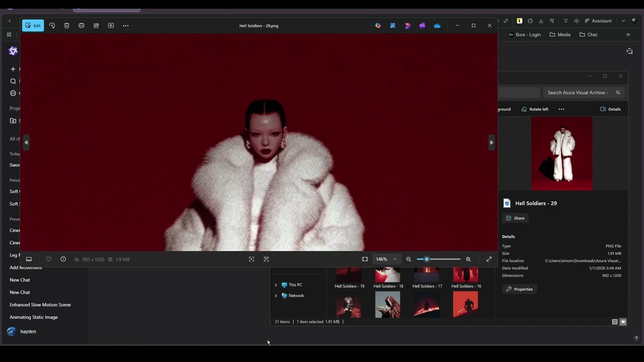Favorite the photo with the heart icon
Viewport: 644px width, 362px height.
(x=48, y=259)
